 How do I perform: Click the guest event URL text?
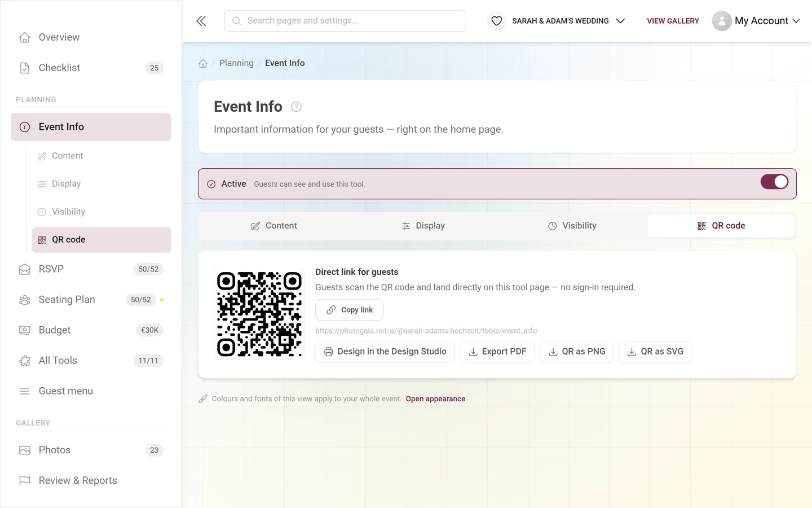426,331
